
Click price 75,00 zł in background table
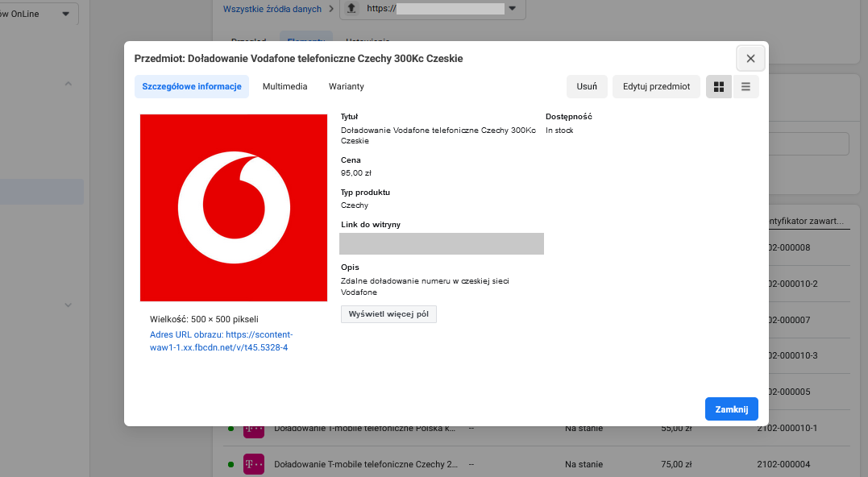coord(676,464)
